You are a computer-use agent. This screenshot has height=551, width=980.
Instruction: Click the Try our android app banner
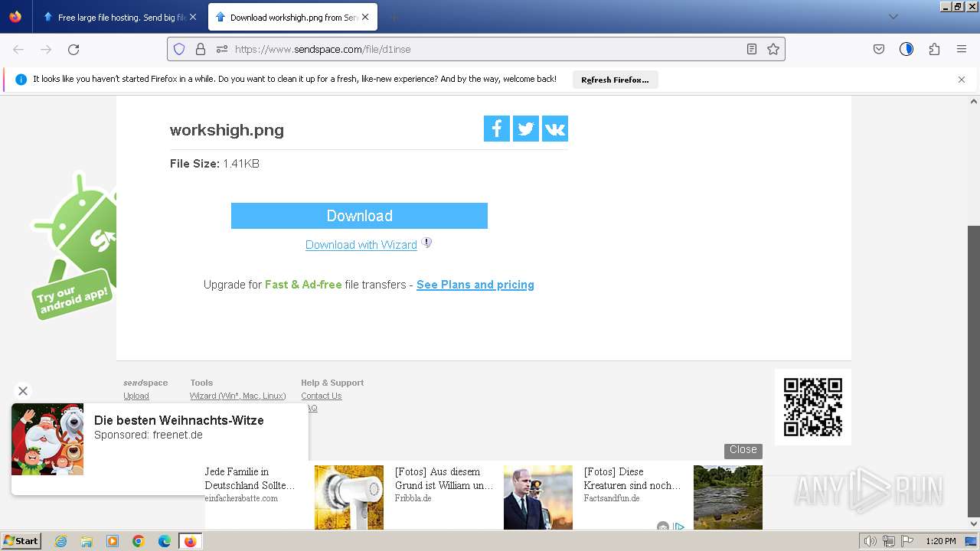click(73, 246)
